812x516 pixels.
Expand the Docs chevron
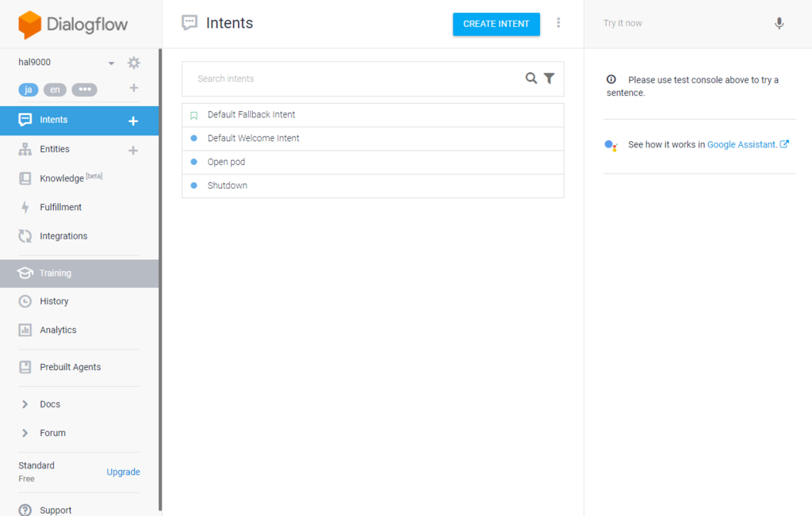tap(25, 404)
